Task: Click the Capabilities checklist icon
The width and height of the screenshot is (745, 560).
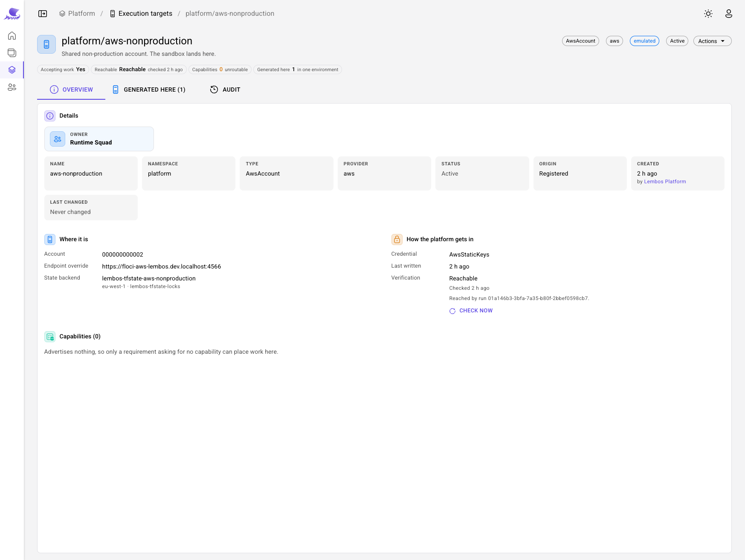Action: (50, 337)
